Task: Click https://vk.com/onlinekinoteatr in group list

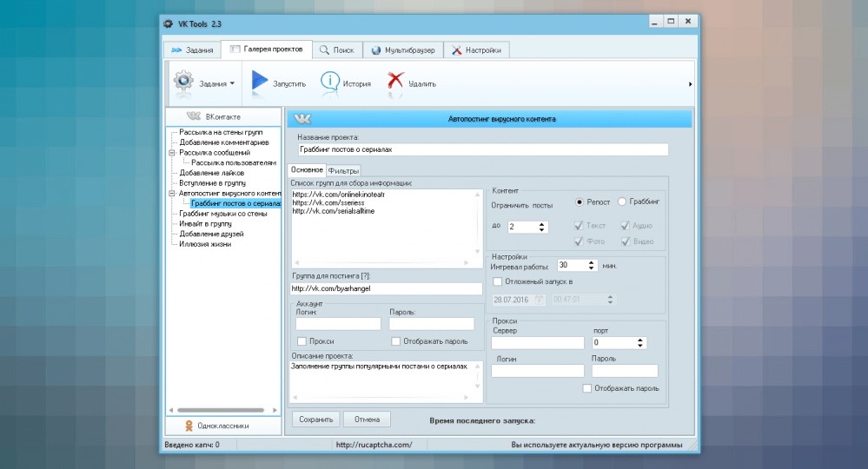Action: click(338, 195)
